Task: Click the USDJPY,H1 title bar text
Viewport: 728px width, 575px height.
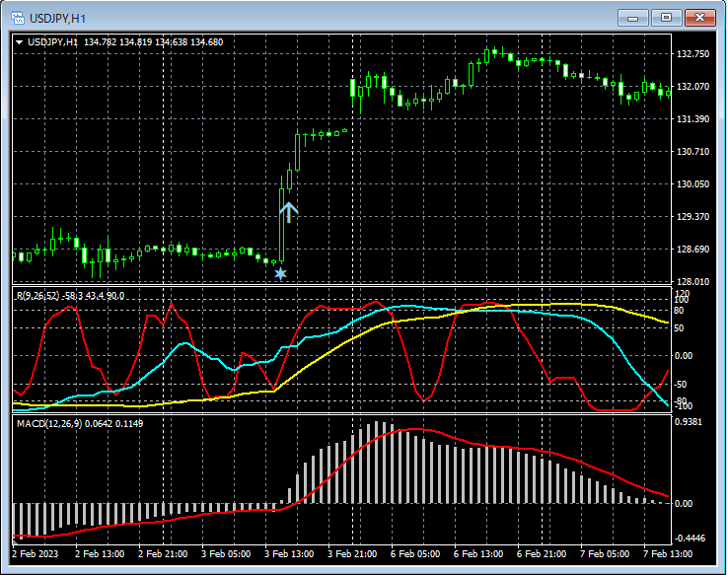Action: point(58,19)
